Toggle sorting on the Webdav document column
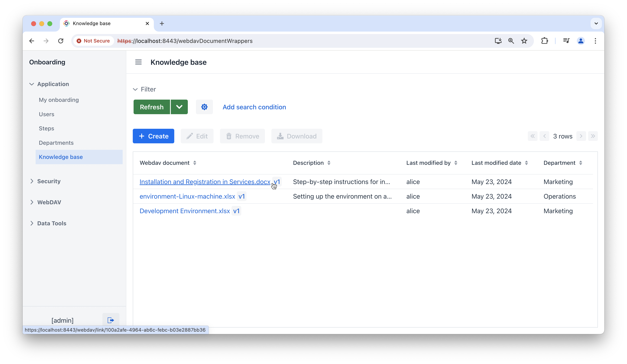 pos(195,163)
